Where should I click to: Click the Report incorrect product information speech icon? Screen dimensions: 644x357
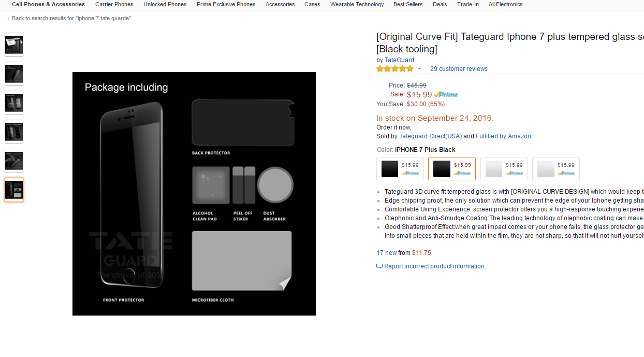click(x=379, y=266)
